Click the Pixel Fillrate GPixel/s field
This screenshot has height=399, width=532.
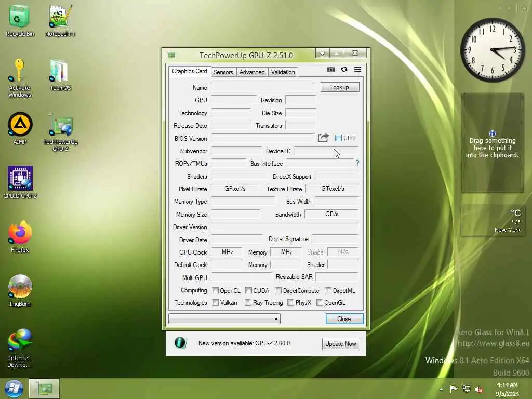(235, 189)
